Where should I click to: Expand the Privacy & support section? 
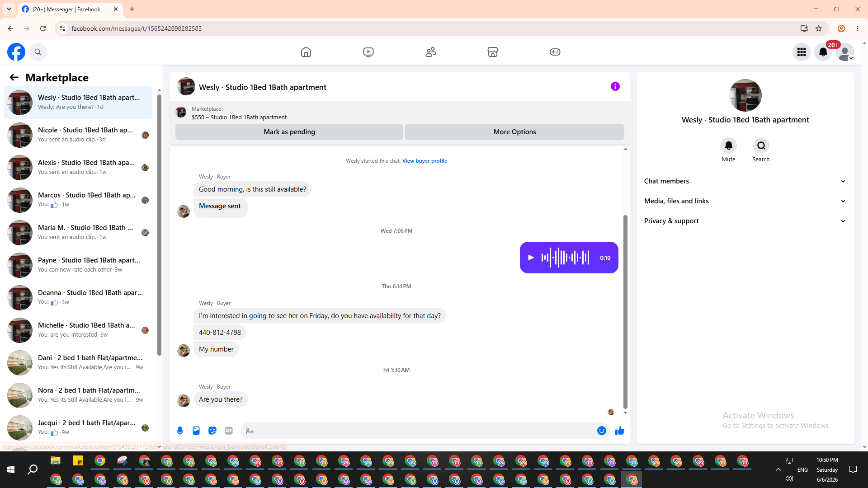tap(745, 221)
